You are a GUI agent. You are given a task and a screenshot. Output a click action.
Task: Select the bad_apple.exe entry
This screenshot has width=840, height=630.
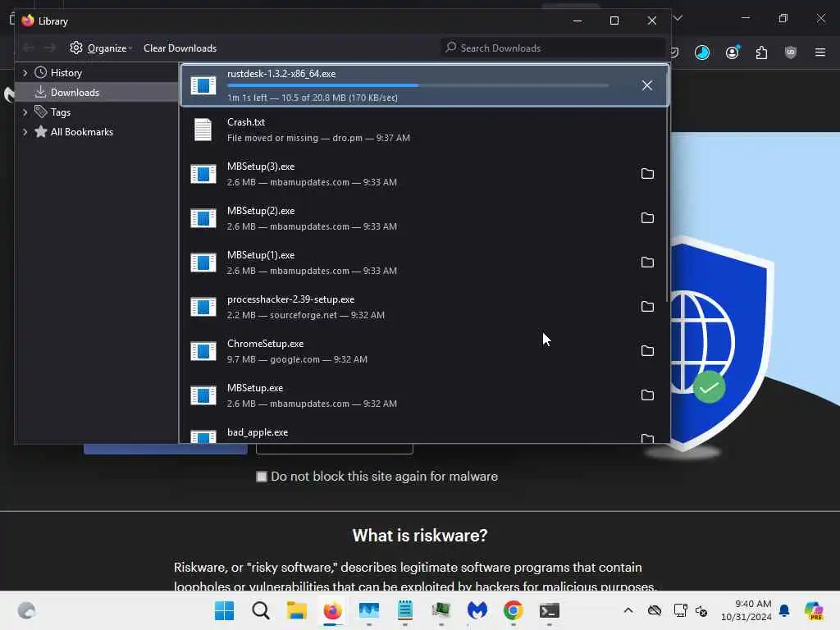(x=424, y=435)
